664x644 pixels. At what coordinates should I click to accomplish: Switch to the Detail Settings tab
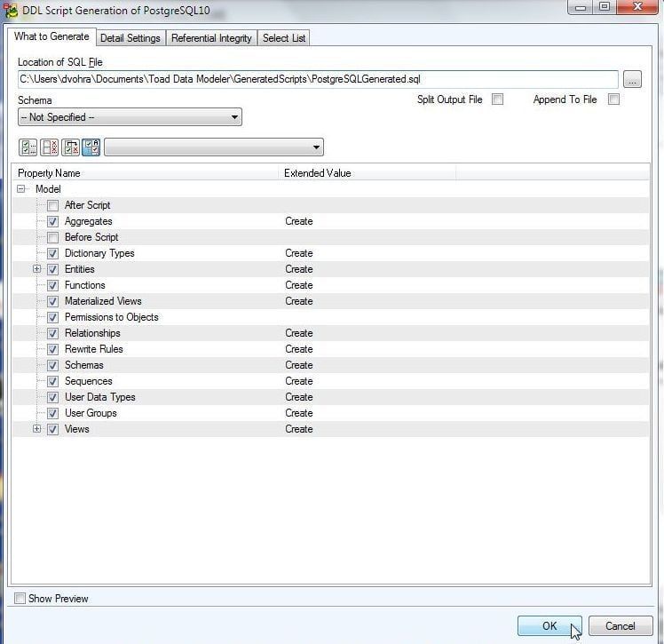coord(130,38)
